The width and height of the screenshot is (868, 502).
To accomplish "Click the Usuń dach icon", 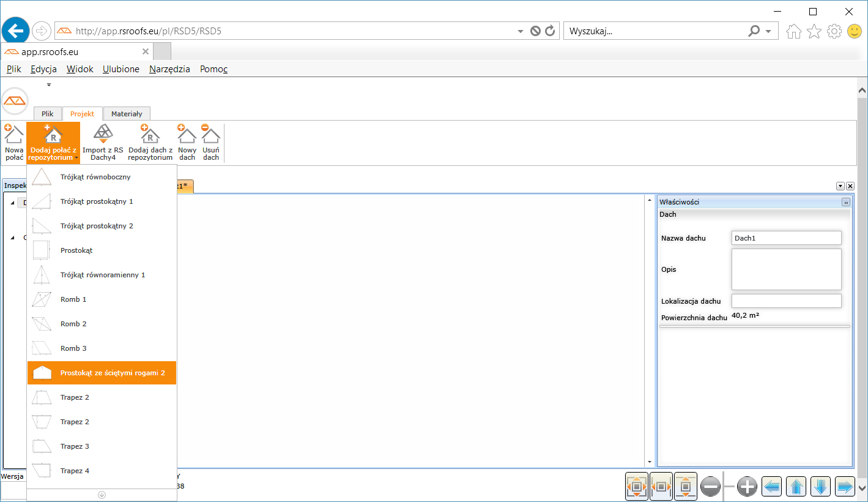I will coord(211,142).
